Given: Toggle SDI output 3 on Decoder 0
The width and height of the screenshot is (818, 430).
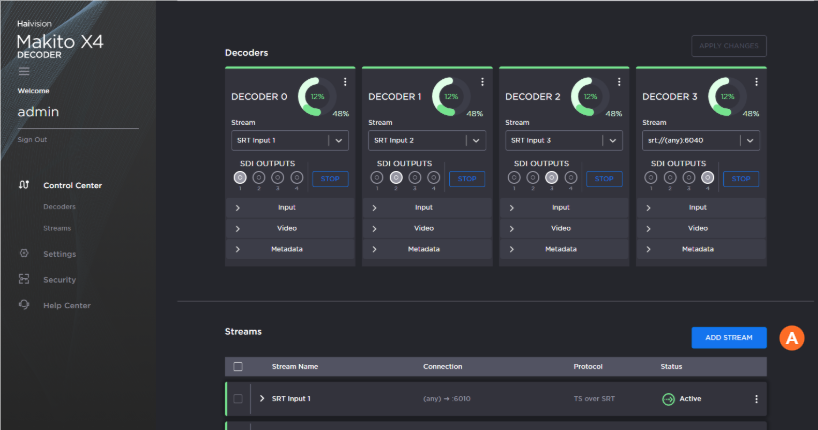Looking at the screenshot, I should (278, 178).
